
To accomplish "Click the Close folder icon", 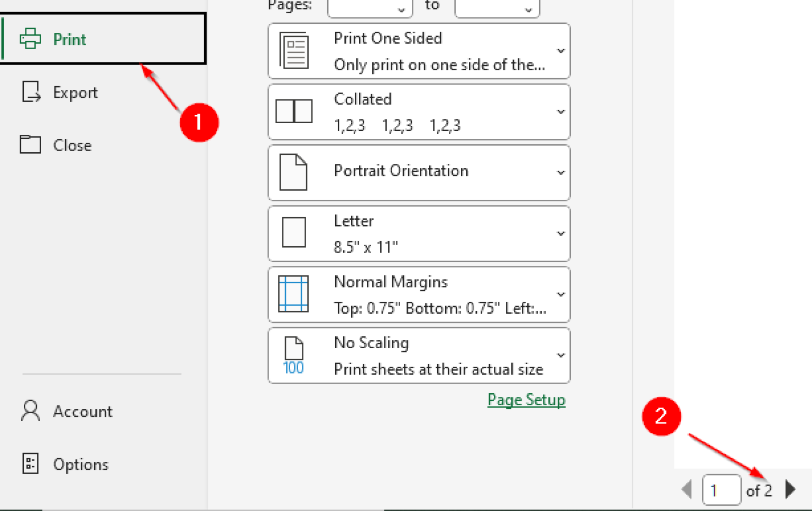I will pyautogui.click(x=30, y=144).
